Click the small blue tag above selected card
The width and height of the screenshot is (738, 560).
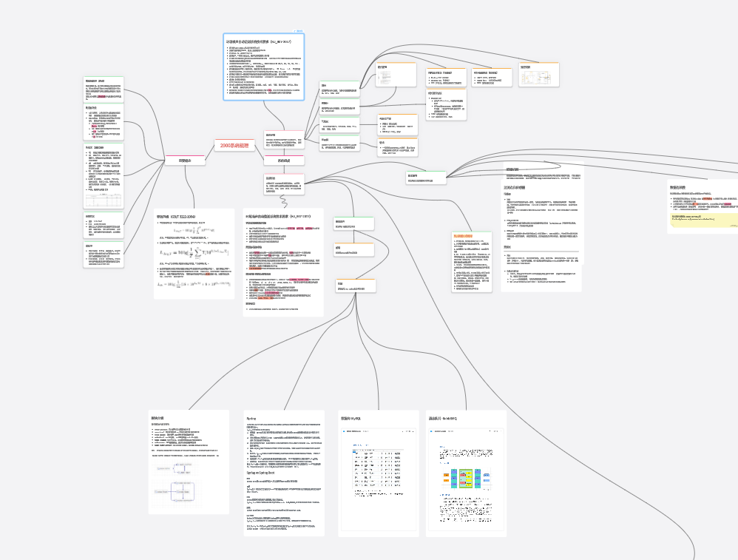click(x=298, y=31)
